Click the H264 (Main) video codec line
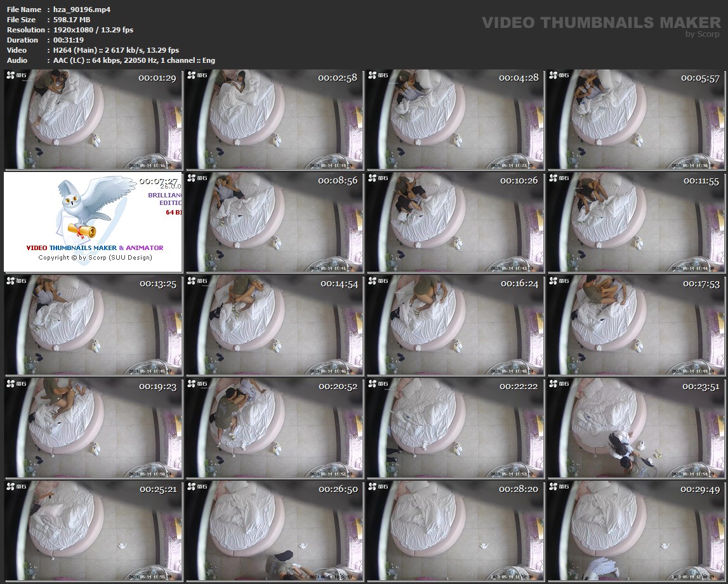 [x=116, y=50]
